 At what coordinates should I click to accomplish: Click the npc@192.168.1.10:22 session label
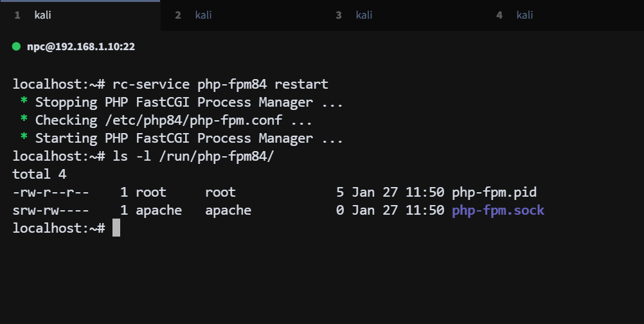pyautogui.click(x=80, y=47)
